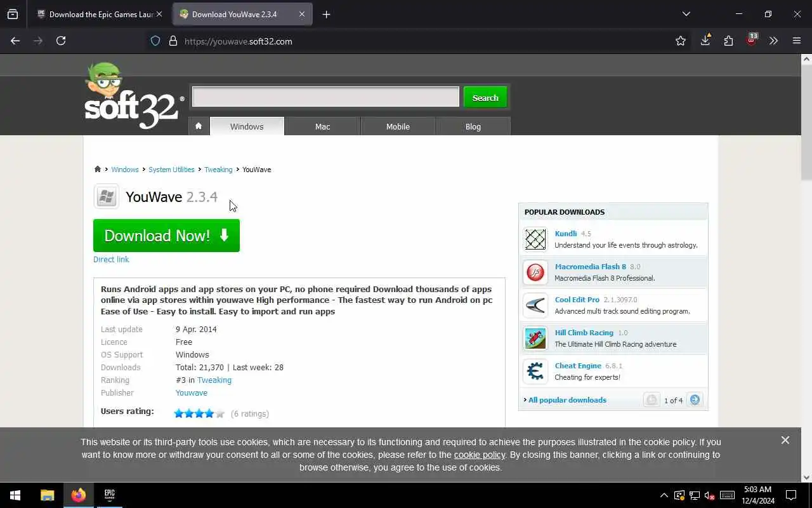Click site security padlock icon

click(x=173, y=41)
